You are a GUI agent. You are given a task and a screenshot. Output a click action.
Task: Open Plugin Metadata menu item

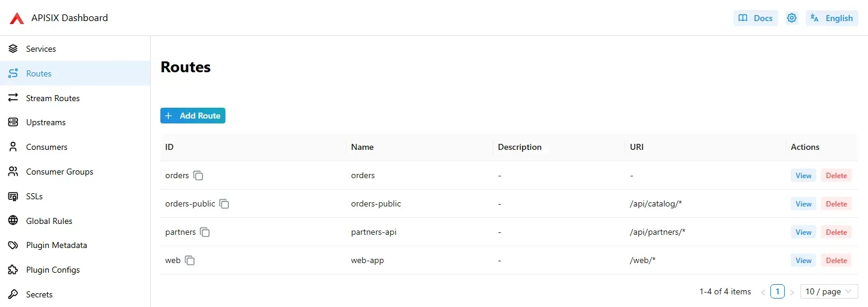click(75, 245)
